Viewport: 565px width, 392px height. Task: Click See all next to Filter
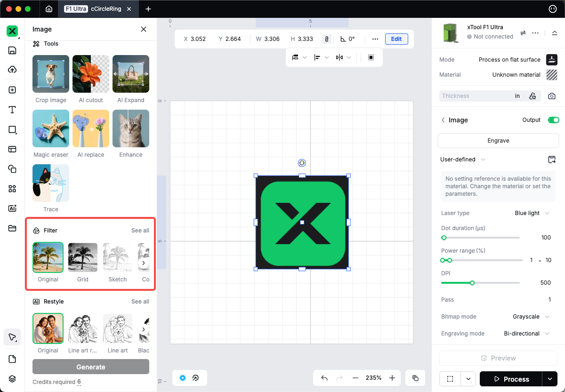(140, 231)
